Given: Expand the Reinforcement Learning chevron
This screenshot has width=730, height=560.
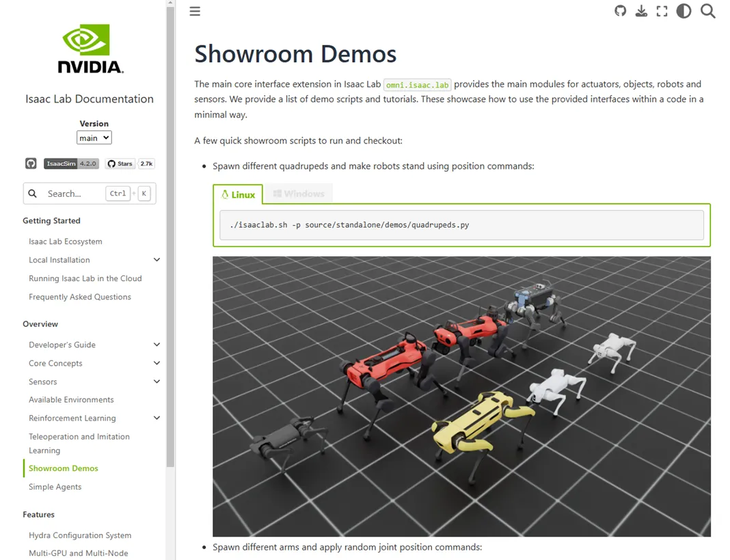Looking at the screenshot, I should click(x=157, y=418).
